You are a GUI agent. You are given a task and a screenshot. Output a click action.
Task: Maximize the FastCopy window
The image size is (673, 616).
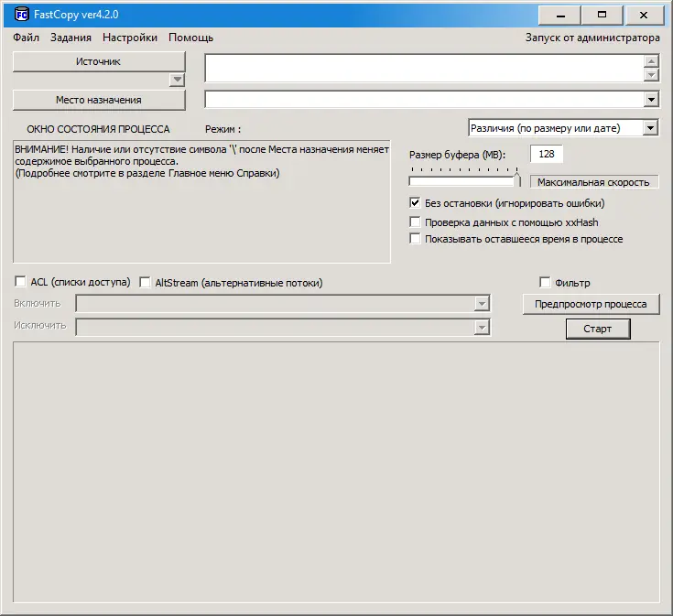602,16
